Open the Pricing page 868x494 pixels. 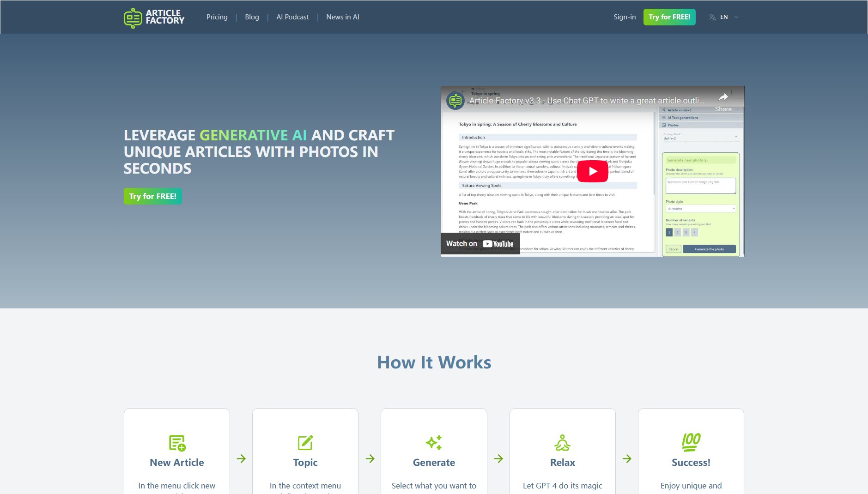point(217,17)
